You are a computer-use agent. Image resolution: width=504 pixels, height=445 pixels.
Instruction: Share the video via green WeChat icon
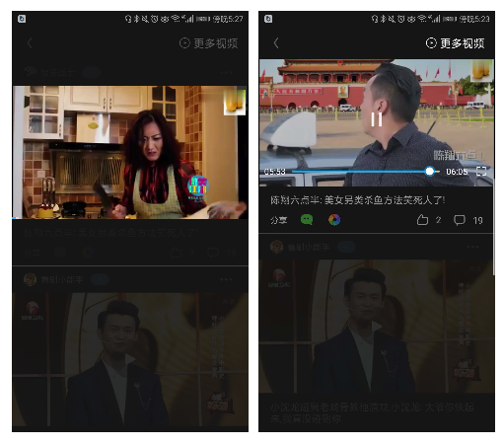(x=307, y=219)
